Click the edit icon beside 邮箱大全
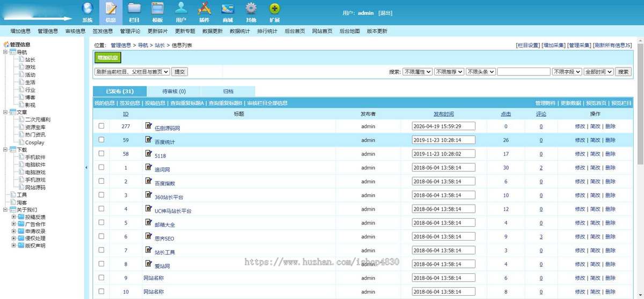The image size is (644, 299). pyautogui.click(x=149, y=222)
